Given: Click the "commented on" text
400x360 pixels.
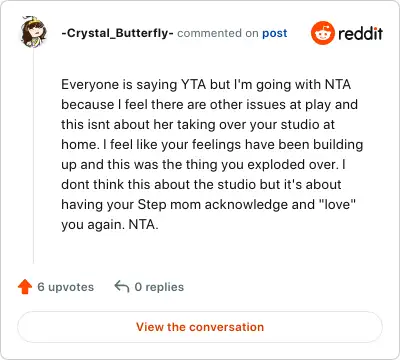Looking at the screenshot, I should point(218,33).
